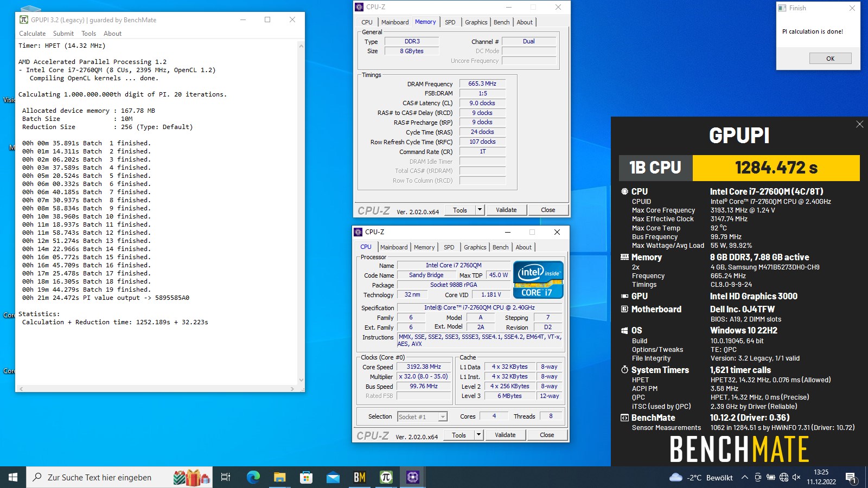Open the Submit menu in GPUPI

(x=63, y=34)
